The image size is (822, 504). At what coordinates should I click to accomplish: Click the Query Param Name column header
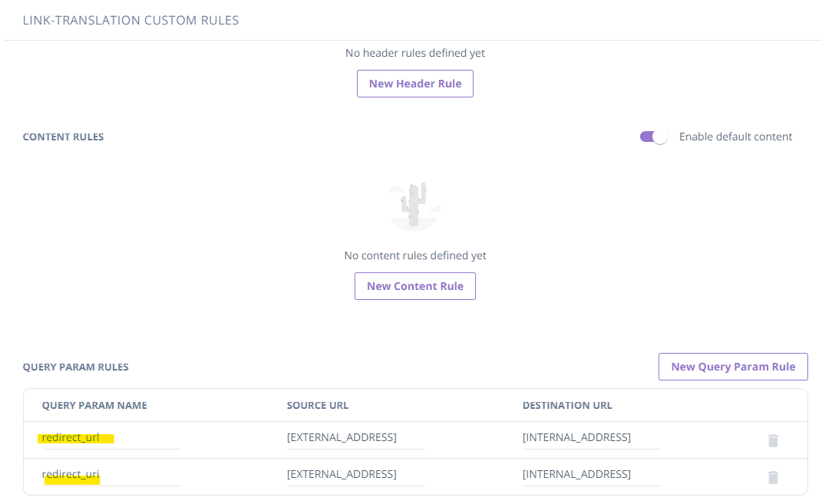point(94,405)
